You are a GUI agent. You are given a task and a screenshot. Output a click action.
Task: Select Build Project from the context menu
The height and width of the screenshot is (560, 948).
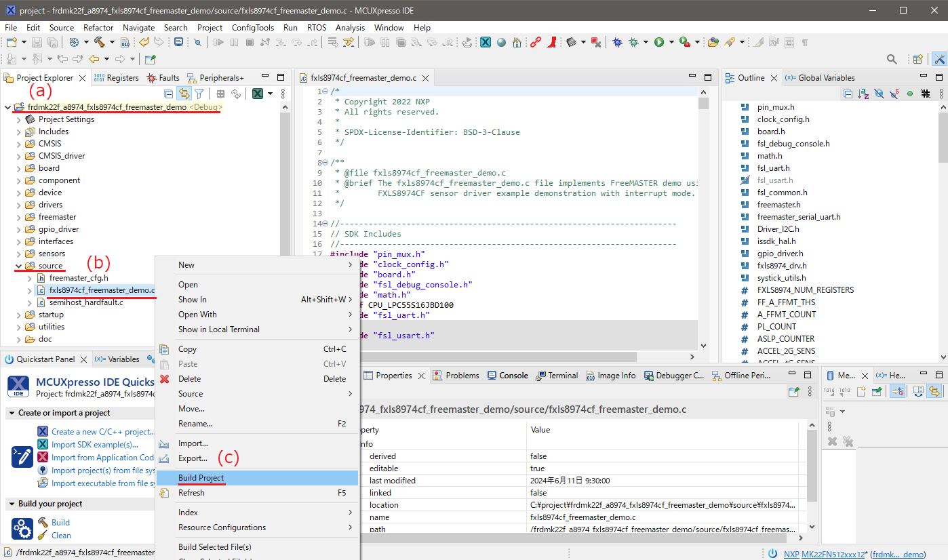201,478
